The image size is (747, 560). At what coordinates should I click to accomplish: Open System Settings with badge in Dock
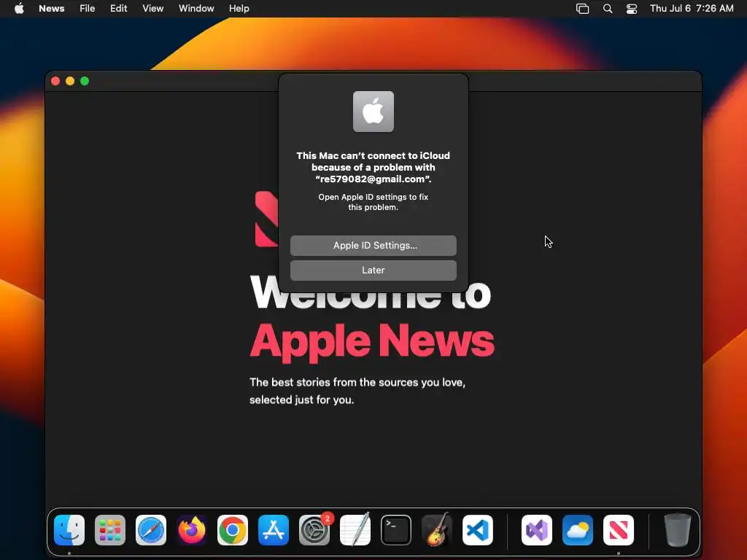314,530
